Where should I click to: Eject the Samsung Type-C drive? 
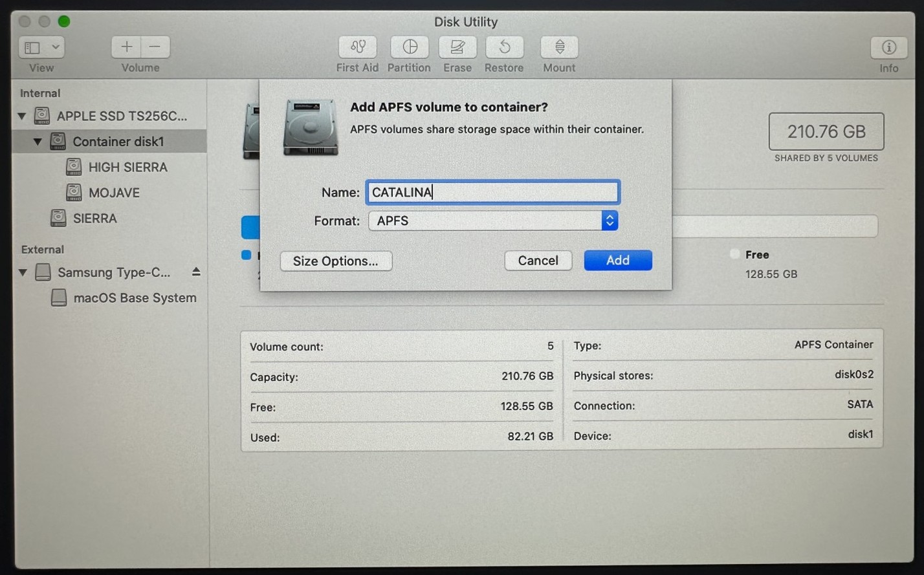pos(196,272)
